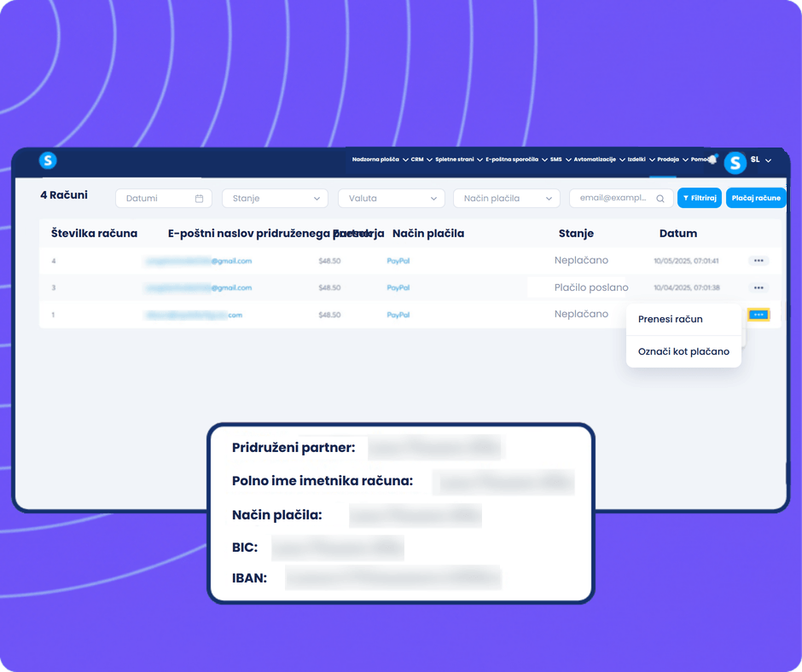Image resolution: width=802 pixels, height=672 pixels.
Task: Click the Neplačano status of invoice 1
Action: [x=581, y=314]
